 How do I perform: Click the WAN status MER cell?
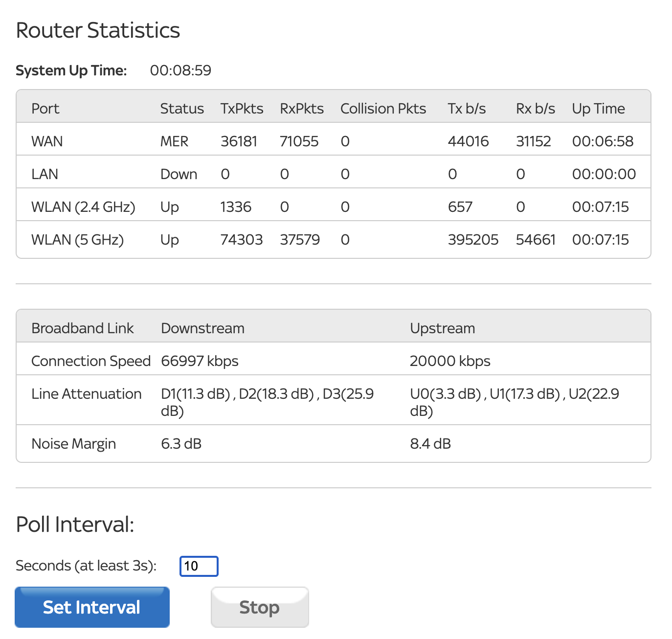tap(174, 141)
